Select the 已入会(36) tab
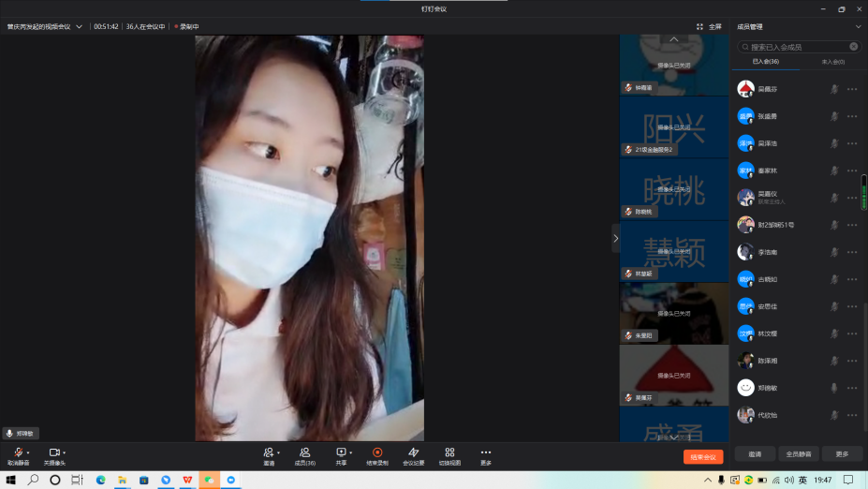The width and height of the screenshot is (868, 489). (765, 62)
